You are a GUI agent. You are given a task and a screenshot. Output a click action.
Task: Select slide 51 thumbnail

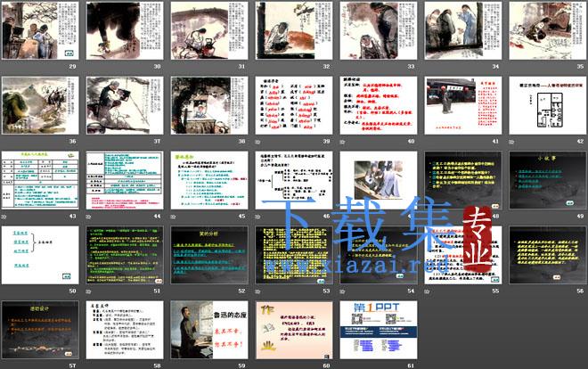click(x=125, y=255)
